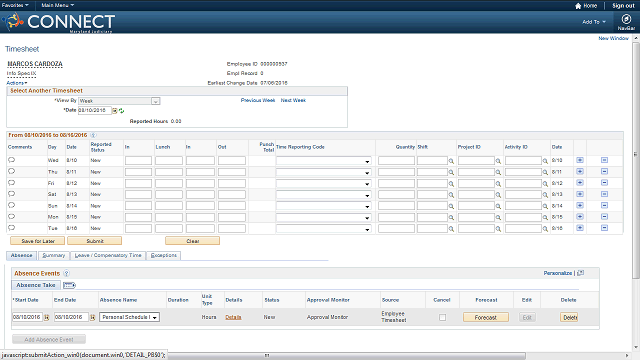
Task: Open comment bubble for Sat 8/13 row
Action: coord(11,194)
